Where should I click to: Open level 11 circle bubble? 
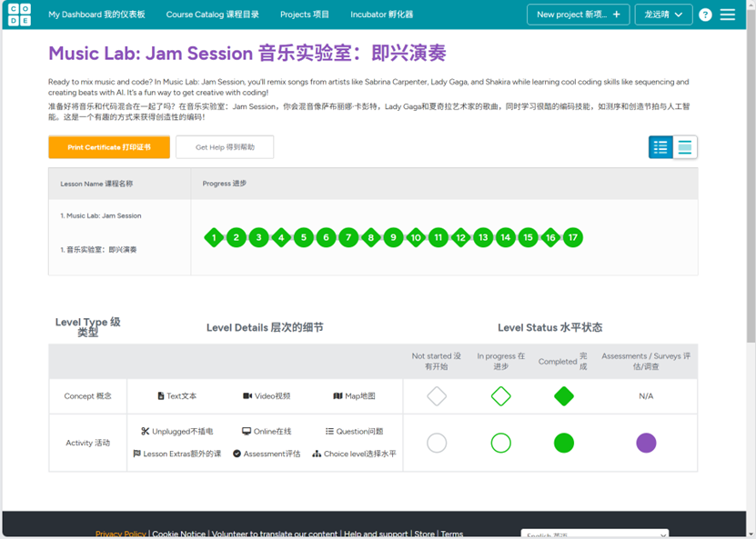tap(438, 237)
